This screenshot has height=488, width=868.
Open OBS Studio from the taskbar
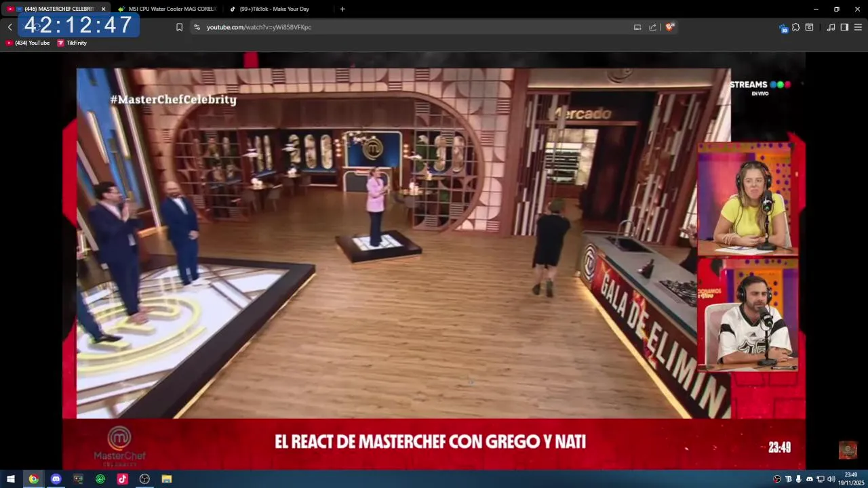pyautogui.click(x=144, y=479)
